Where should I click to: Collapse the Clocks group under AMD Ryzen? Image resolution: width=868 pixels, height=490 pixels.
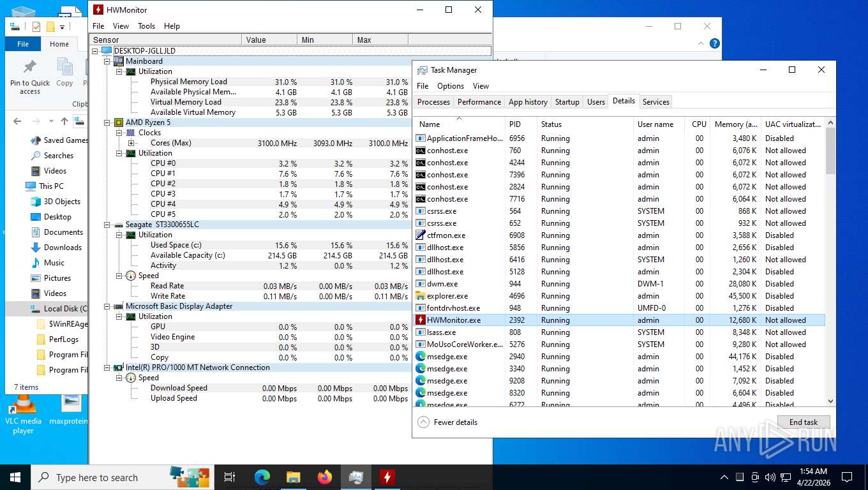(x=119, y=133)
